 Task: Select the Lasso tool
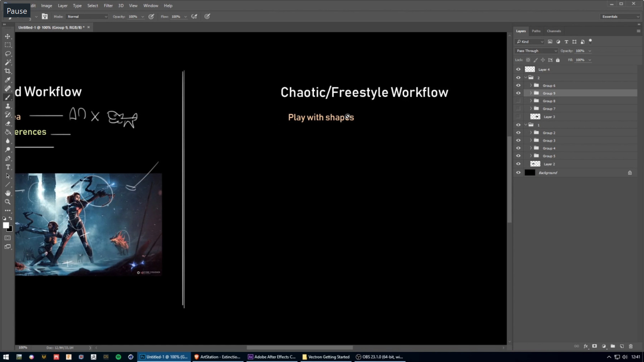click(x=8, y=54)
